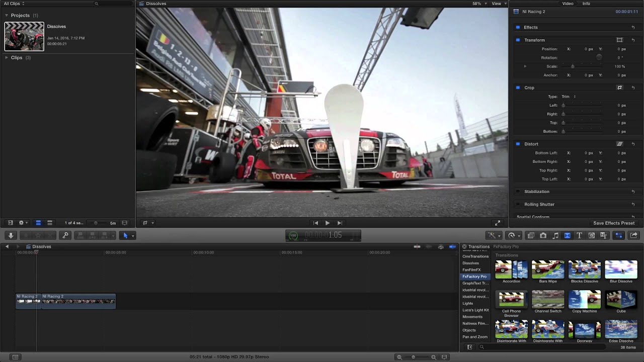This screenshot has height=362, width=644.
Task: Jump to next edit in viewer
Action: click(340, 223)
